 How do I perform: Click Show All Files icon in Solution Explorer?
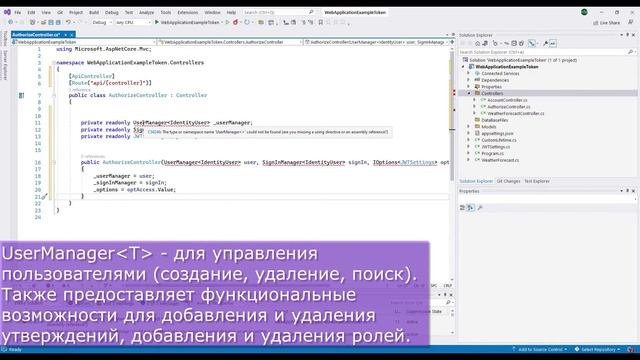tap(521, 43)
